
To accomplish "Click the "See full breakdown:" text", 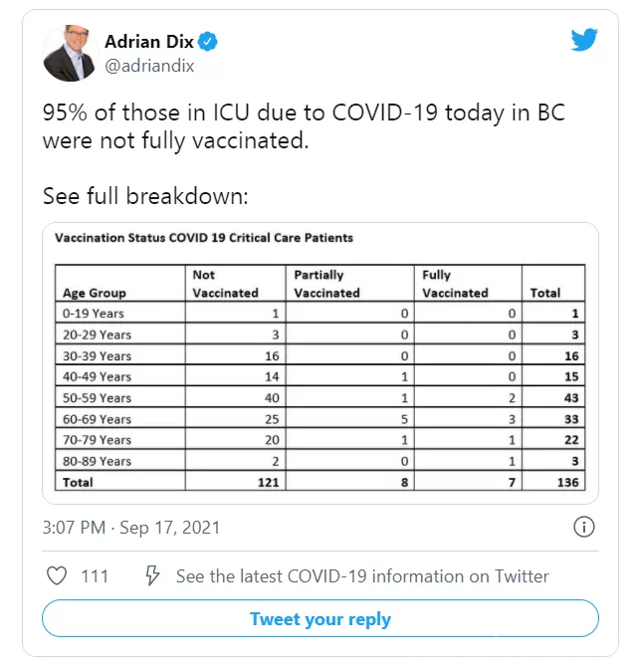I will (x=144, y=196).
